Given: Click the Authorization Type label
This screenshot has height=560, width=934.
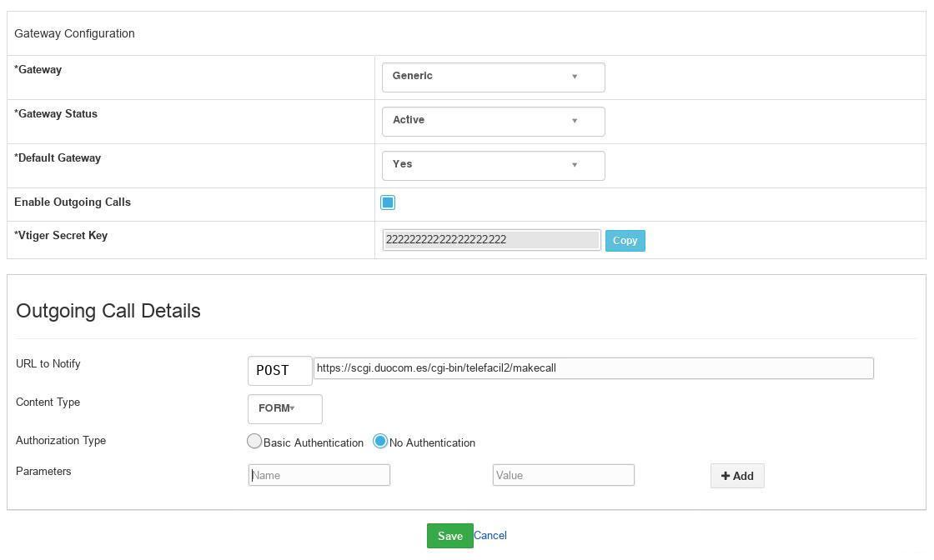Looking at the screenshot, I should pyautogui.click(x=61, y=440).
